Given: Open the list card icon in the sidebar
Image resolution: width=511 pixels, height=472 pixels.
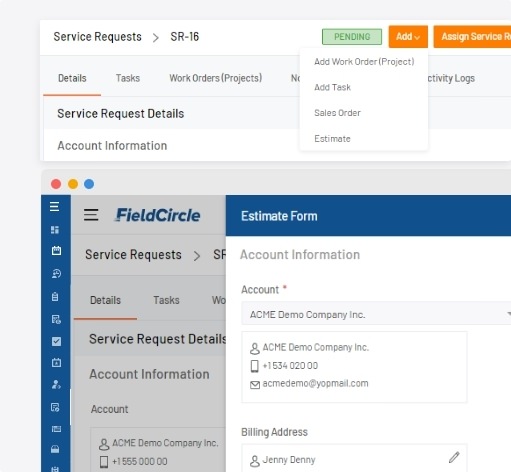Looking at the screenshot, I should click(x=56, y=429).
